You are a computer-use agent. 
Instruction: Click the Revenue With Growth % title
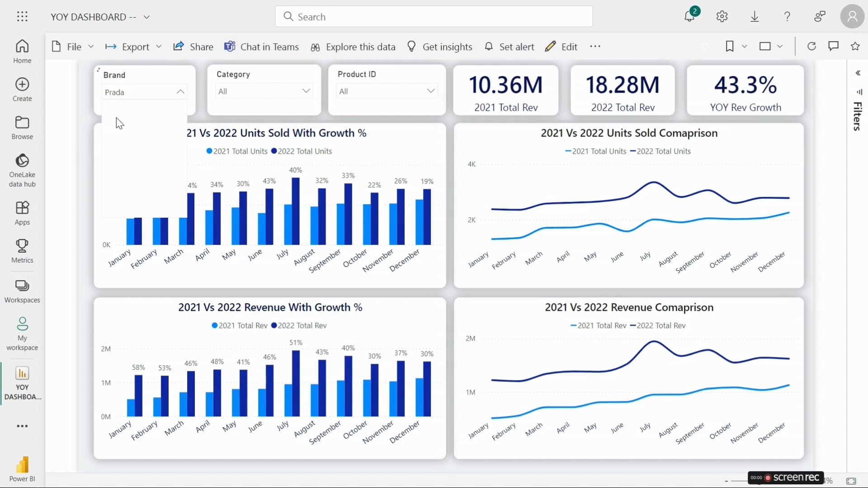pos(270,307)
